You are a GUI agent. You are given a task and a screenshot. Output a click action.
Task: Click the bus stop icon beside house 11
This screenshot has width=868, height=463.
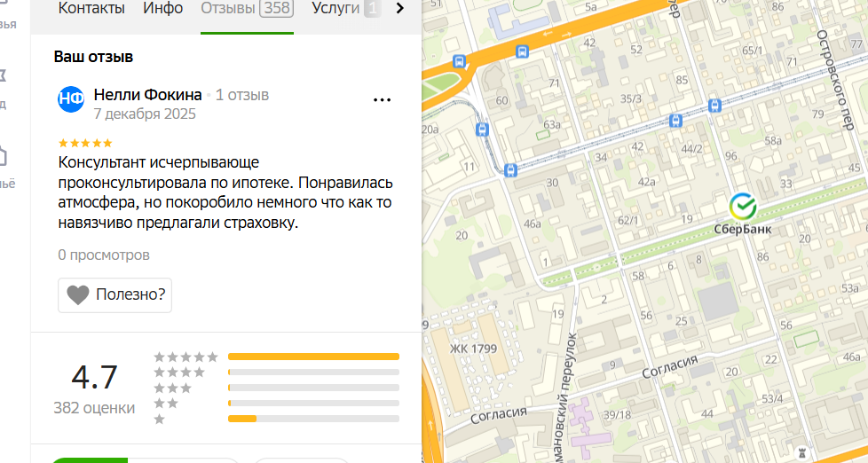(x=510, y=169)
